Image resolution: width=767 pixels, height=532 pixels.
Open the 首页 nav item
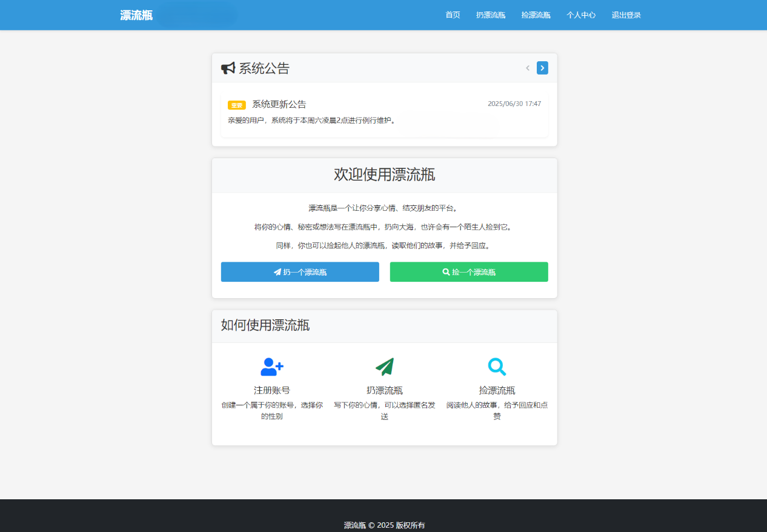point(453,15)
